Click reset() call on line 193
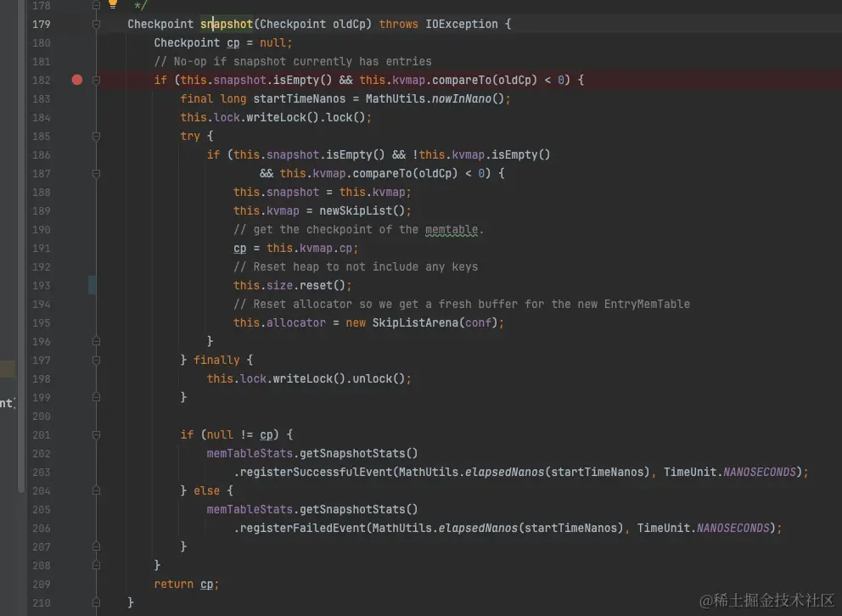This screenshot has height=616, width=842. tap(323, 285)
